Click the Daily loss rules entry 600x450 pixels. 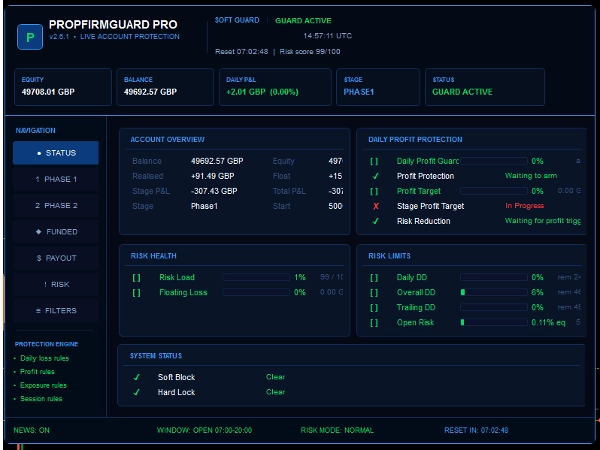click(x=44, y=359)
